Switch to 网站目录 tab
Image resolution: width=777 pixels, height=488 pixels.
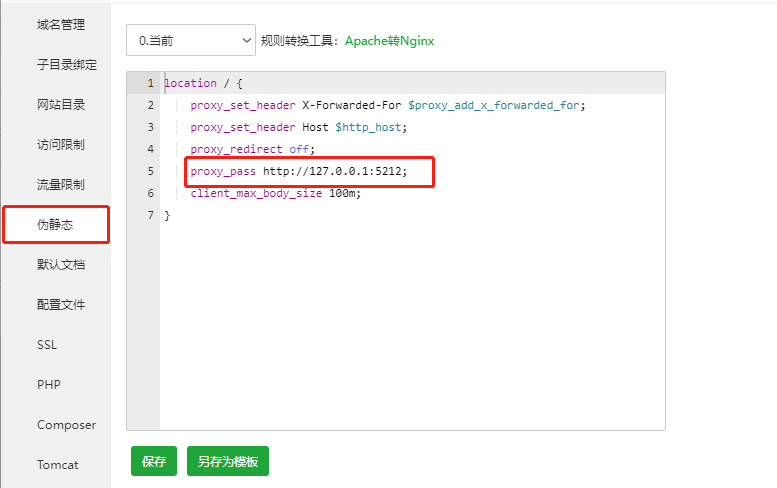click(x=60, y=105)
